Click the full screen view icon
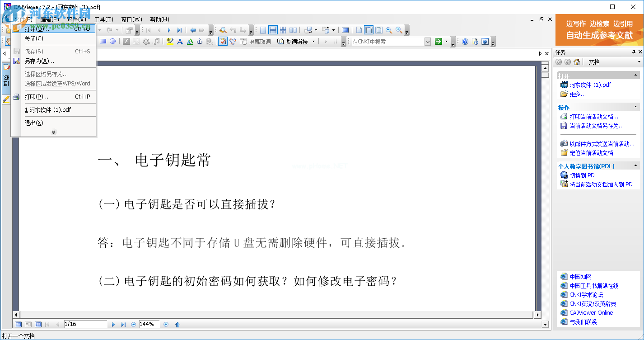The image size is (644, 340). point(345,30)
